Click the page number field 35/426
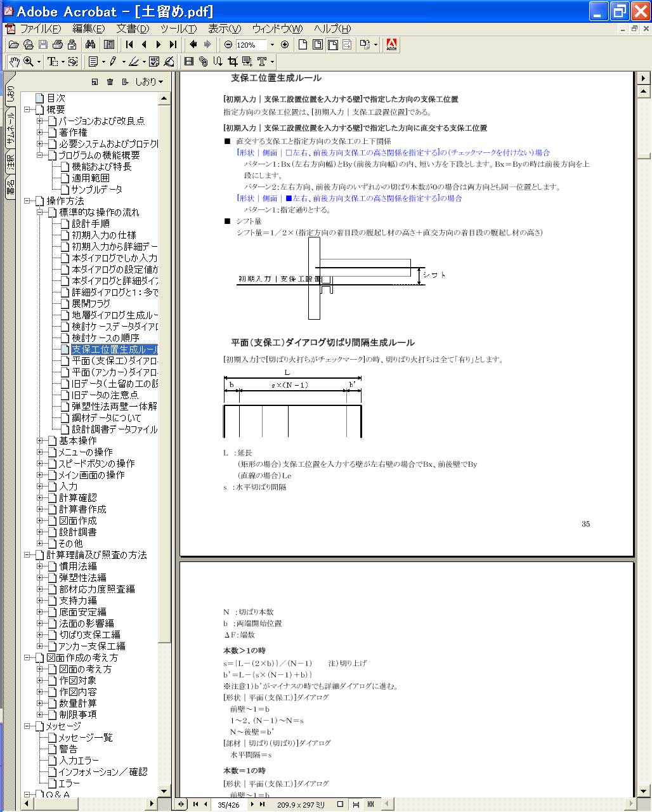652x812 pixels. pyautogui.click(x=228, y=804)
